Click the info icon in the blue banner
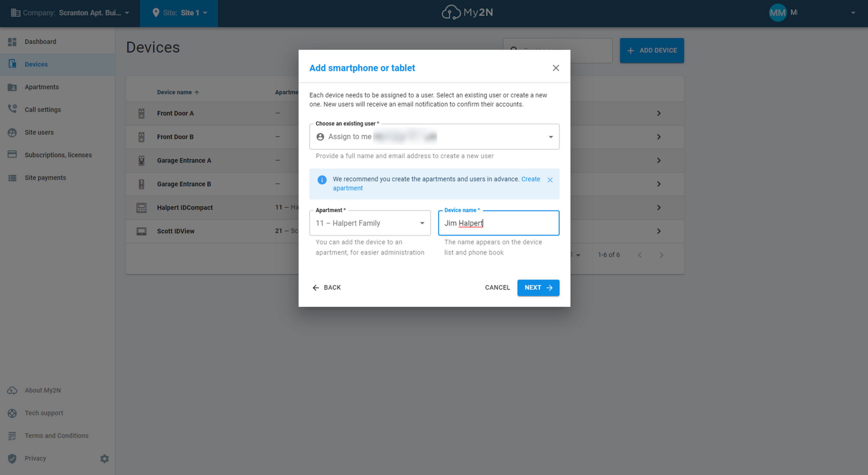Screen dimensions: 868x475 [322, 180]
